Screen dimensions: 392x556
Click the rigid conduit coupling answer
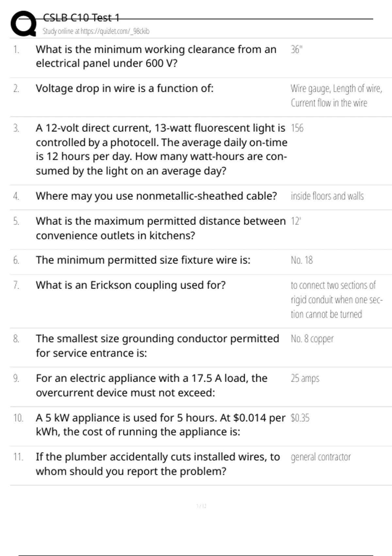(x=336, y=300)
